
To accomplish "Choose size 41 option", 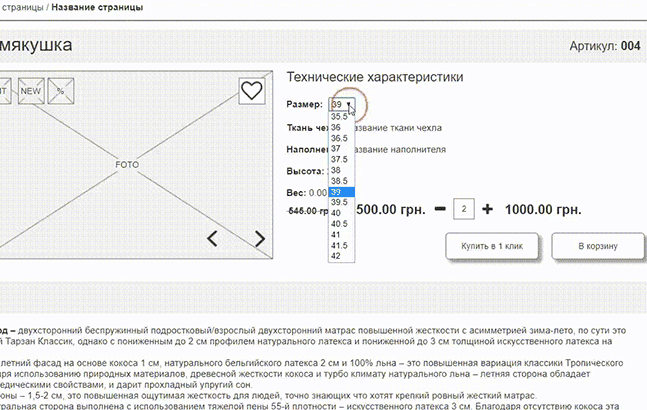I will pyautogui.click(x=341, y=235).
